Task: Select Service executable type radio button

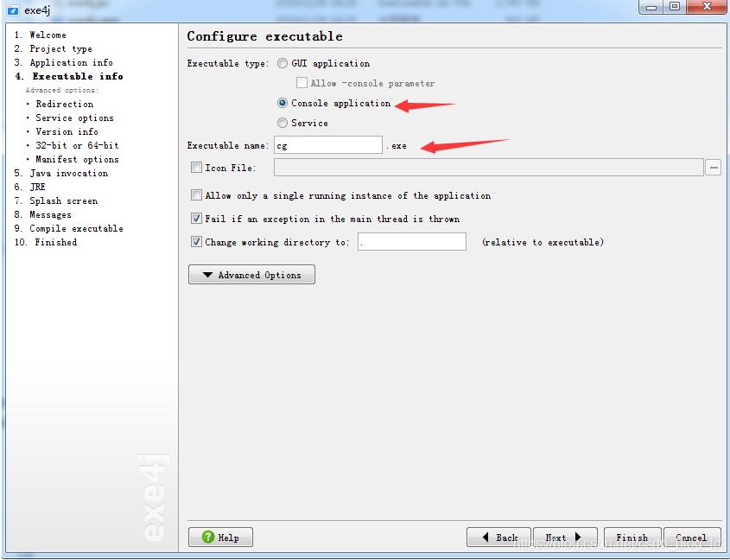Action: [282, 123]
